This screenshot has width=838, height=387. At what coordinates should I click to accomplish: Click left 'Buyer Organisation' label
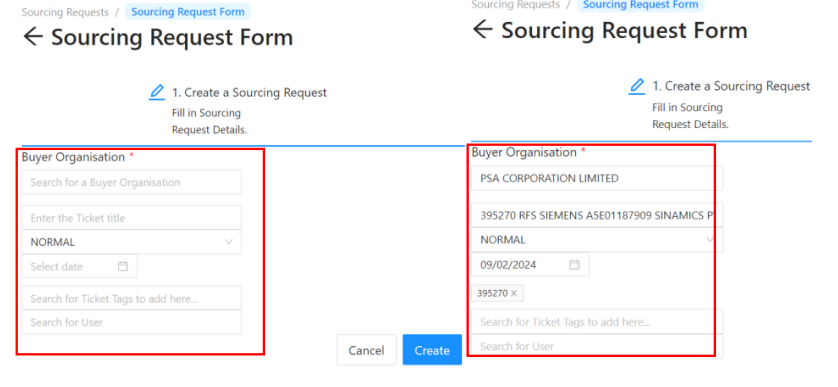click(x=73, y=157)
